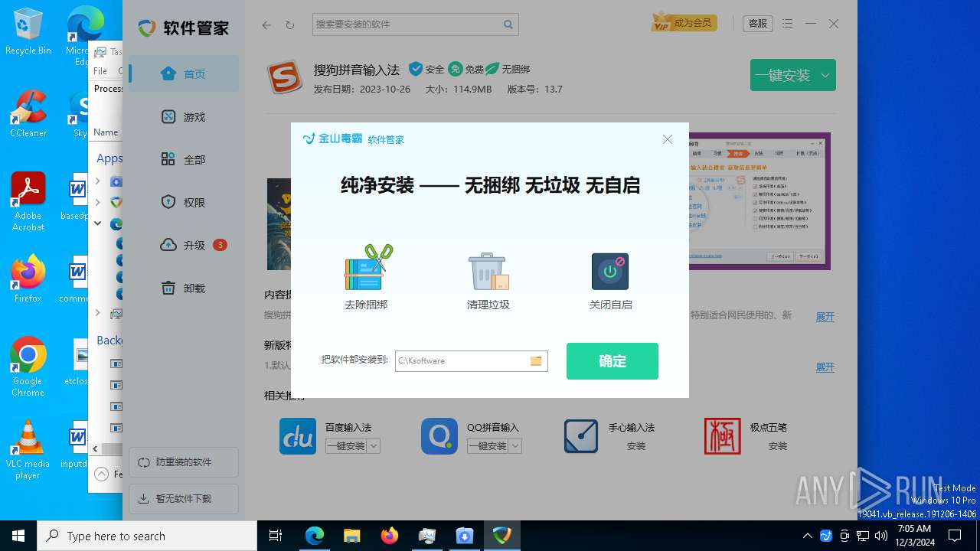This screenshot has width=980, height=551.
Task: Open the notification center icon
Action: (955, 536)
